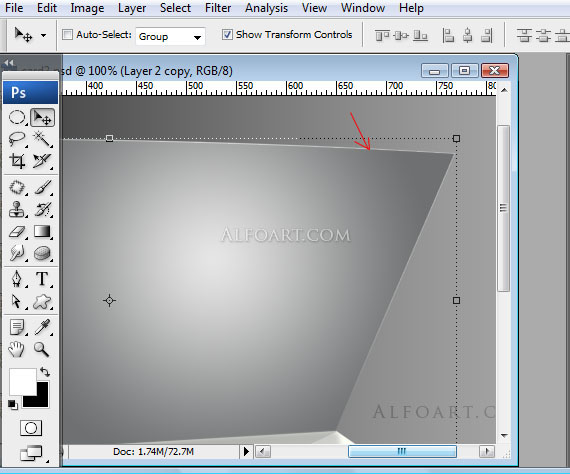The width and height of the screenshot is (570, 474).
Task: Select the Gradient tool
Action: click(42, 232)
